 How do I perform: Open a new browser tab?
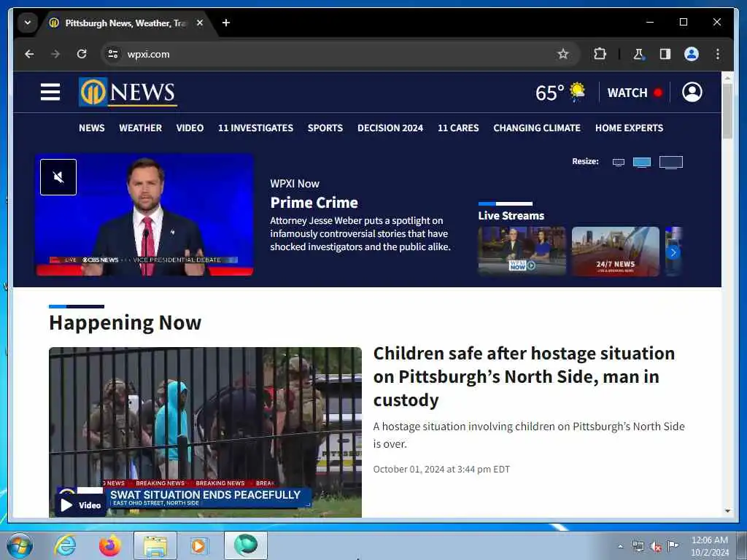pyautogui.click(x=226, y=23)
